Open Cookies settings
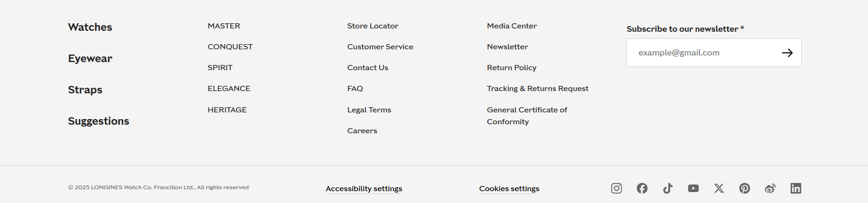 509,188
